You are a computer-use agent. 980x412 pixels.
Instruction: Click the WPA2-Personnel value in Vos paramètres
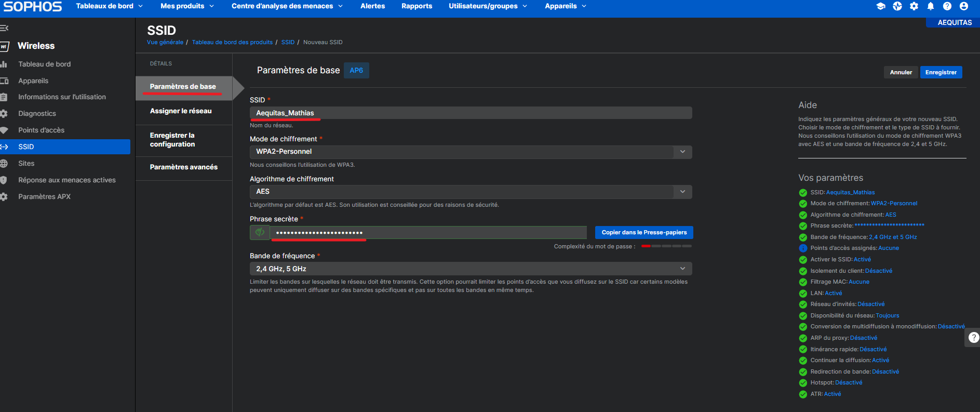[x=894, y=204]
